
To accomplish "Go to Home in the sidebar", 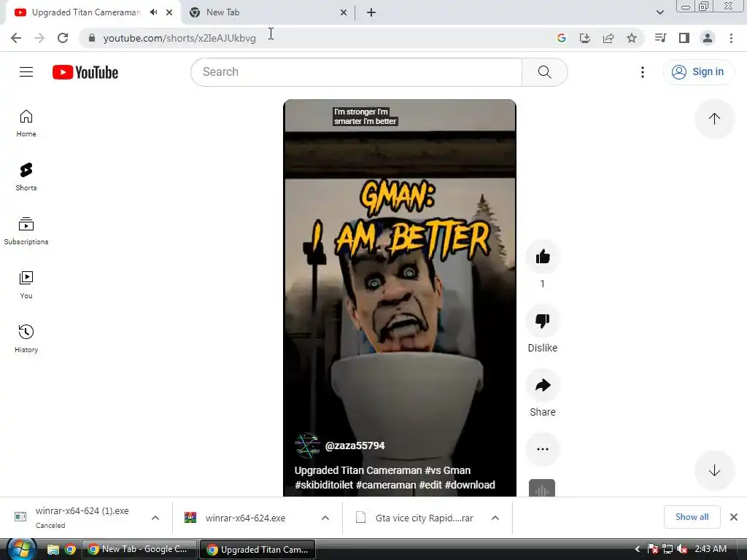I will (26, 123).
